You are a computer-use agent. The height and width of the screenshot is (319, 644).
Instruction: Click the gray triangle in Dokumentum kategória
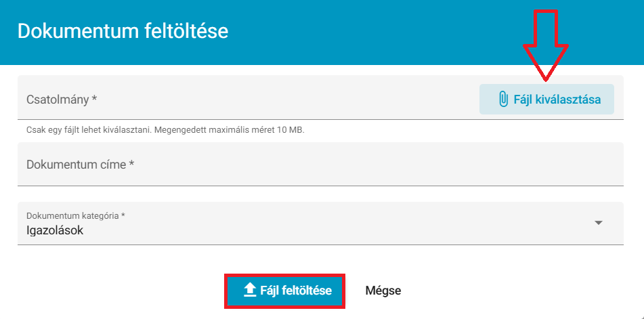coord(599,223)
